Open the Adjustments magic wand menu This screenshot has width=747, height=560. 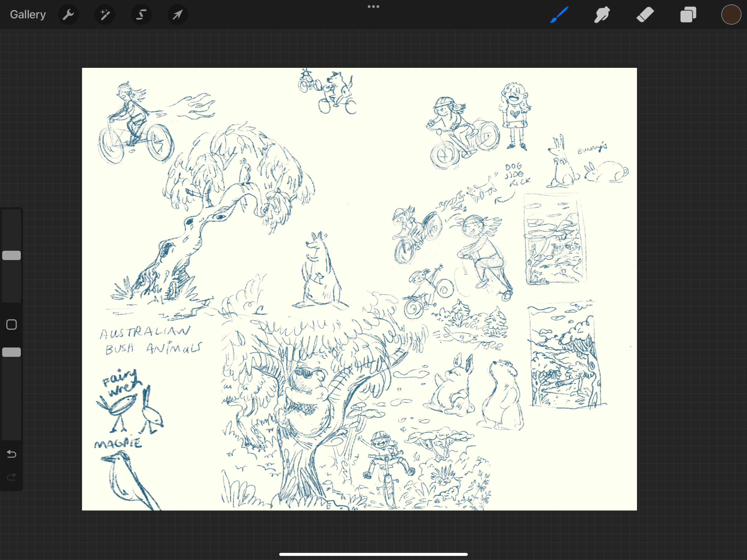tap(105, 14)
